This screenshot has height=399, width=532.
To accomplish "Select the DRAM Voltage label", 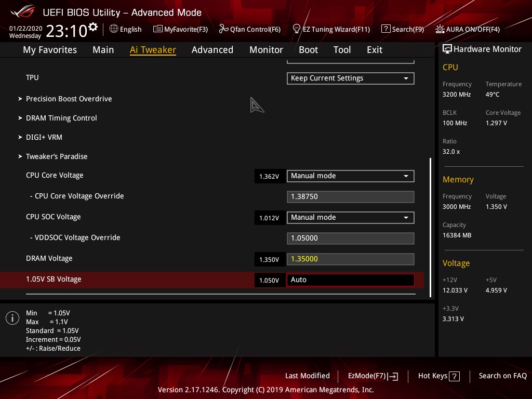I will 49,259.
